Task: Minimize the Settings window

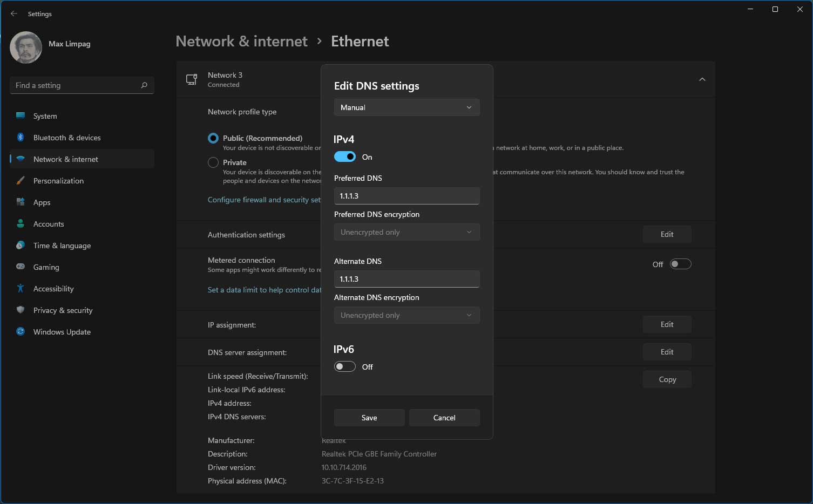Action: [750, 9]
